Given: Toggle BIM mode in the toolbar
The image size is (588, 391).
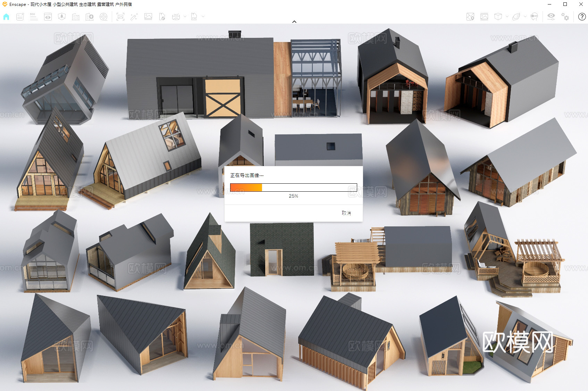Looking at the screenshot, I should 34,17.
